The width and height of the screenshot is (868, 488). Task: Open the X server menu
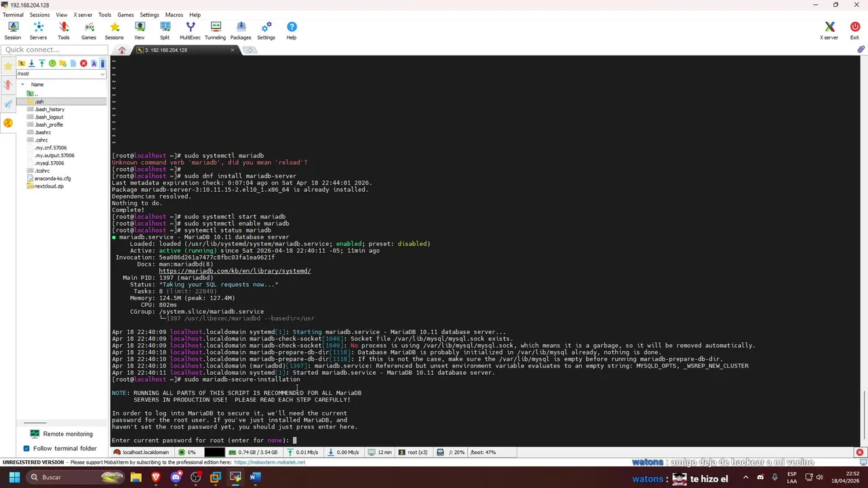(x=83, y=14)
